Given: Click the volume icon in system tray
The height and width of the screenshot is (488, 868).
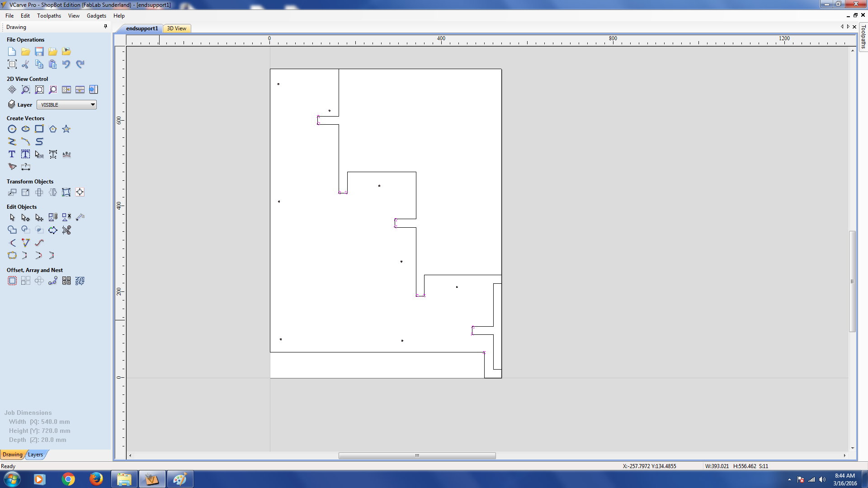Looking at the screenshot, I should pos(822,479).
